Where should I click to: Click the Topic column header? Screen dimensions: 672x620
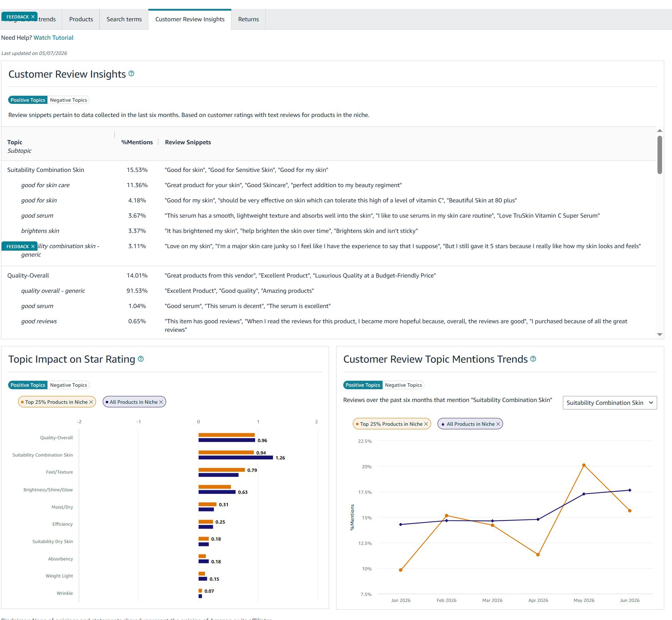pos(15,142)
